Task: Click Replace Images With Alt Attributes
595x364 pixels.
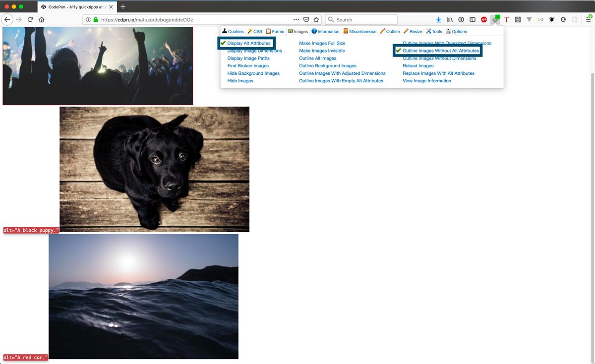Action: point(438,73)
